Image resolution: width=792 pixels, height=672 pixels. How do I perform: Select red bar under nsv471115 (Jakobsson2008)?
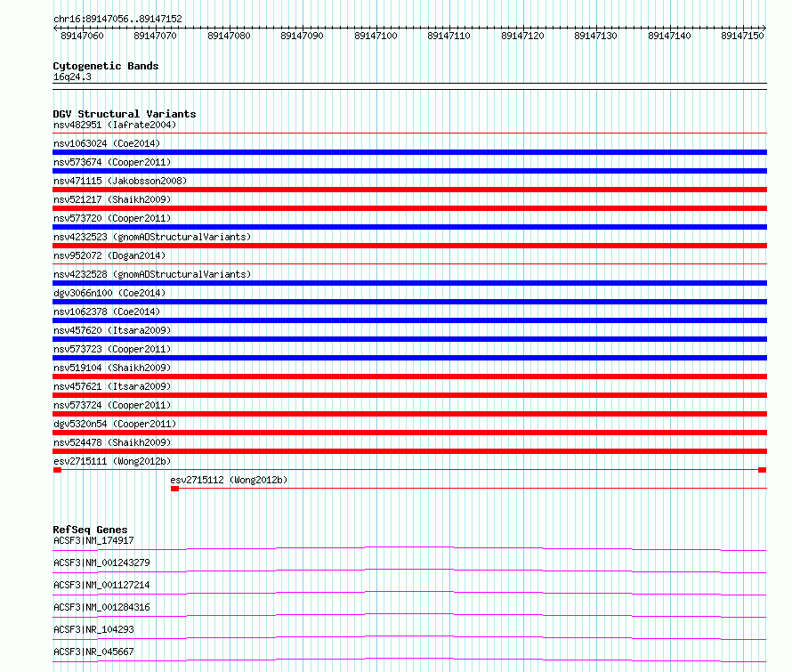click(409, 190)
